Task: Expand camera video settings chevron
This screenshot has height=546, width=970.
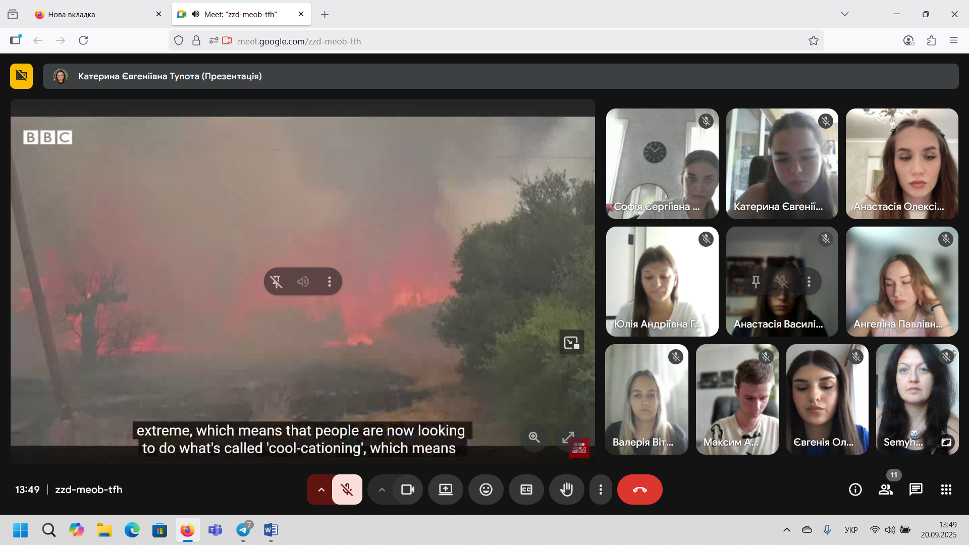Action: click(x=382, y=490)
